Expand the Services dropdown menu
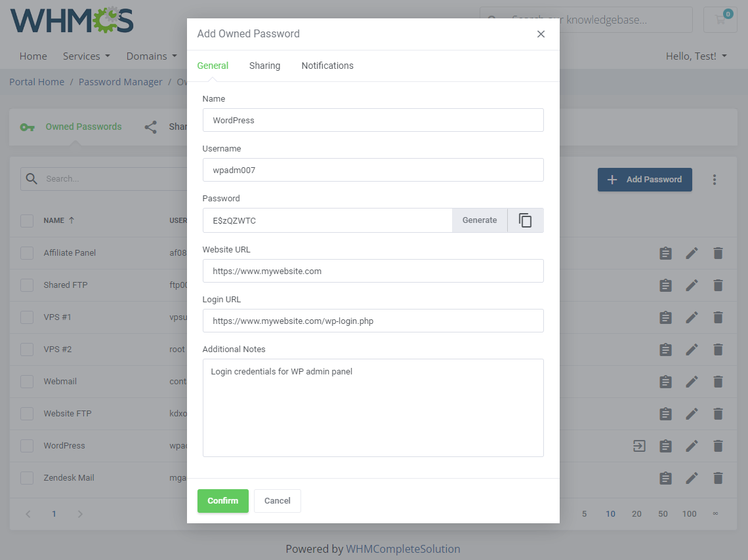 click(87, 56)
